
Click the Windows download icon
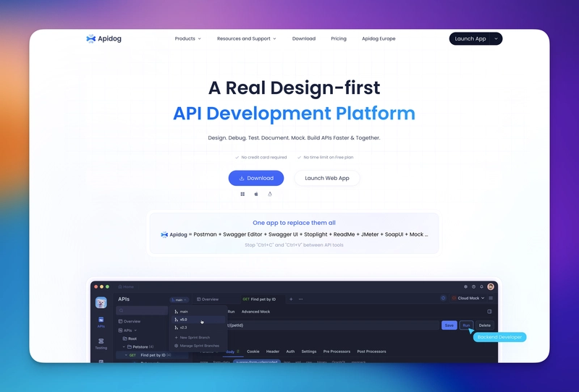coord(242,194)
